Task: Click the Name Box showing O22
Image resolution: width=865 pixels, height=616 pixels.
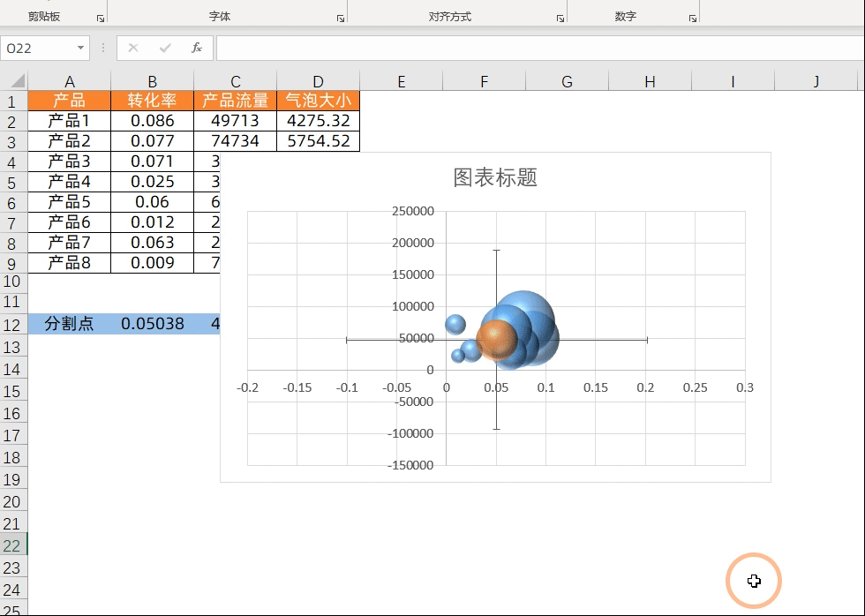Action: click(x=37, y=48)
